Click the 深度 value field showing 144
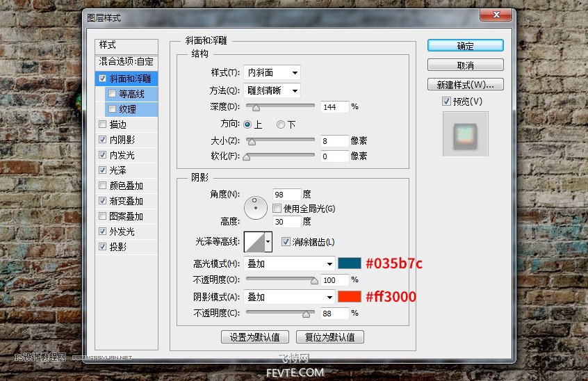The width and height of the screenshot is (588, 381). 334,107
